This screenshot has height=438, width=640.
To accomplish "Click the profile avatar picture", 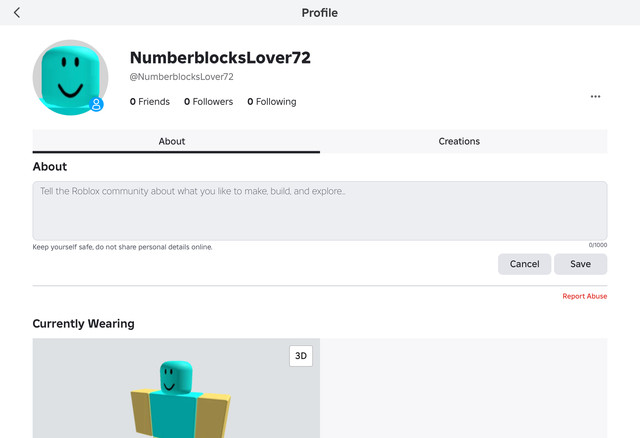I will point(69,77).
